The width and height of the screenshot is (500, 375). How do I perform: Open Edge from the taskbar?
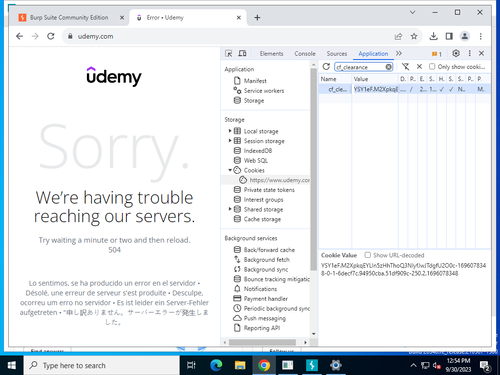(x=216, y=365)
